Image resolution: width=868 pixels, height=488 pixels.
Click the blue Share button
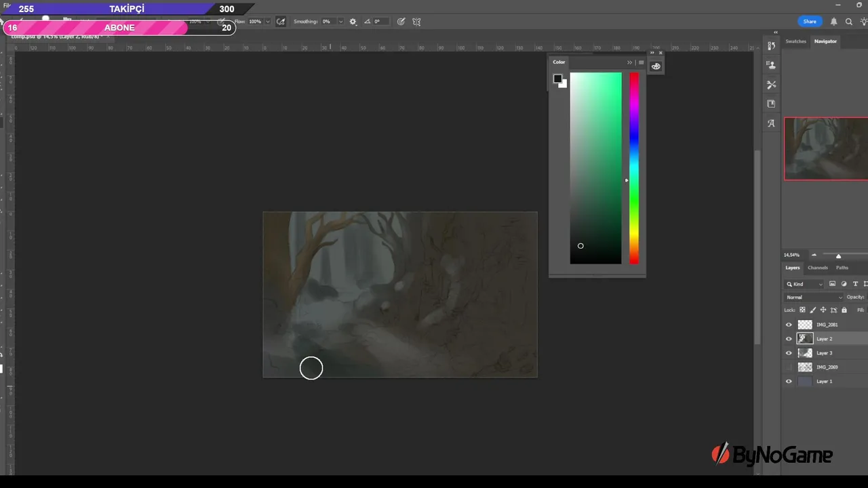pos(810,22)
